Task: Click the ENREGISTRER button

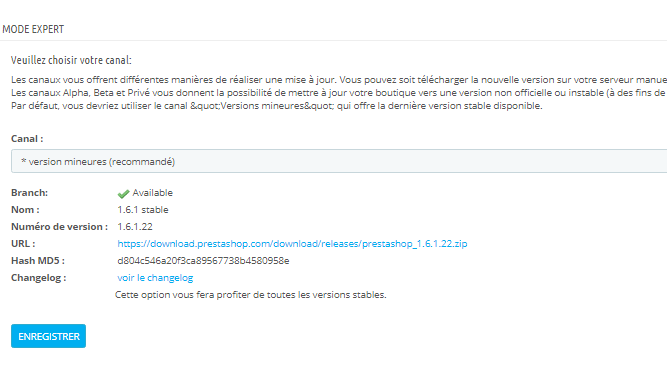Action: coord(48,336)
